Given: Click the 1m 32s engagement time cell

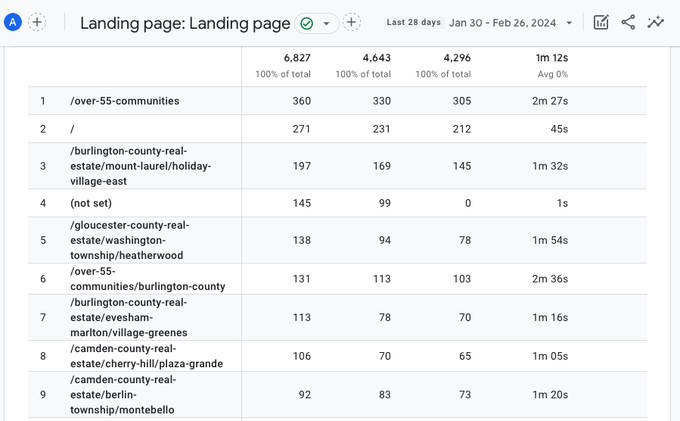Looking at the screenshot, I should tap(550, 166).
